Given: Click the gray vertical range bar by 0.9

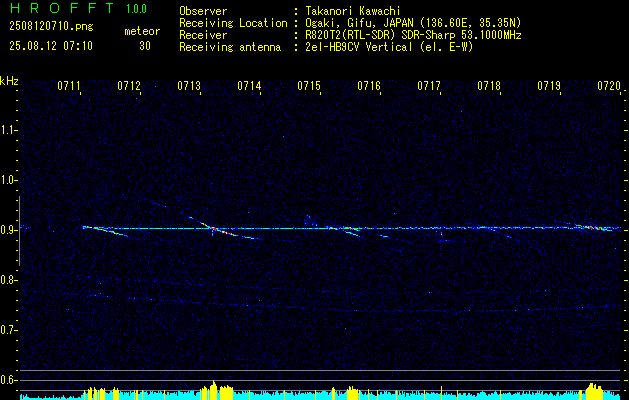Looking at the screenshot, I should [19, 231].
